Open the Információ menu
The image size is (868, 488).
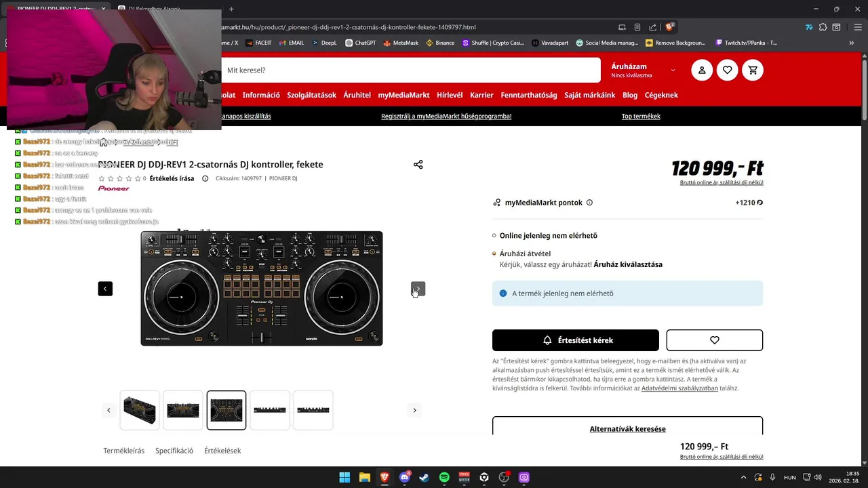coord(261,95)
